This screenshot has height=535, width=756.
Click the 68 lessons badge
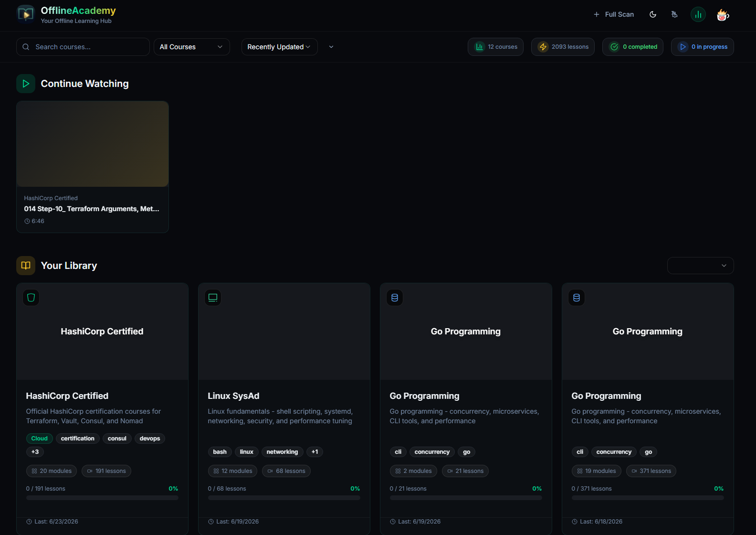click(x=286, y=471)
